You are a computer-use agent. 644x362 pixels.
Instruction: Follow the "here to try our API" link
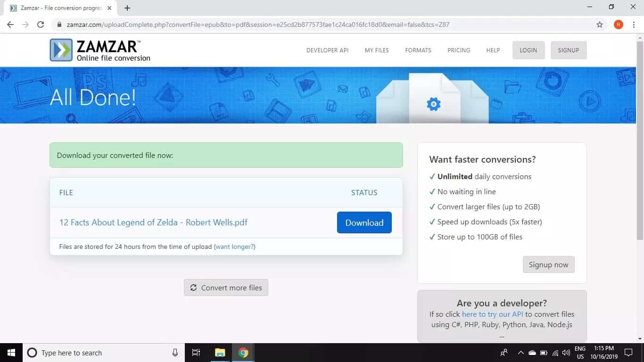tap(493, 314)
